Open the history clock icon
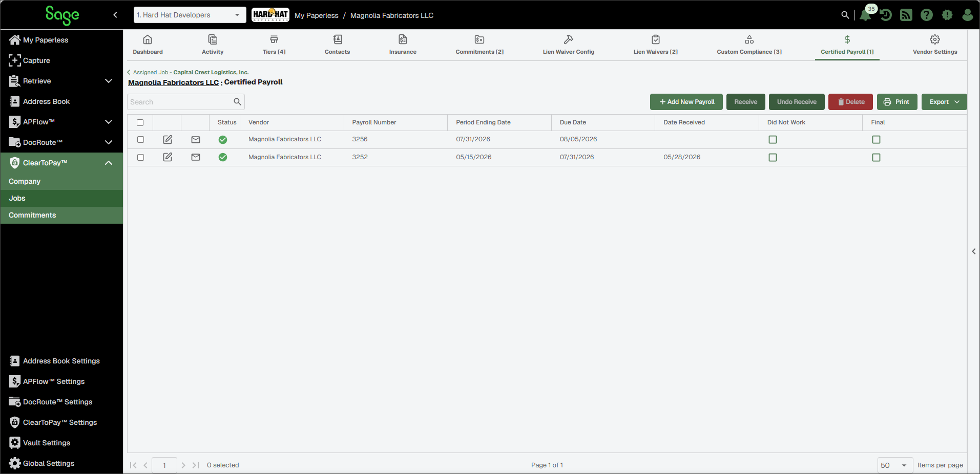Screen dimensions: 980x474 (886, 15)
